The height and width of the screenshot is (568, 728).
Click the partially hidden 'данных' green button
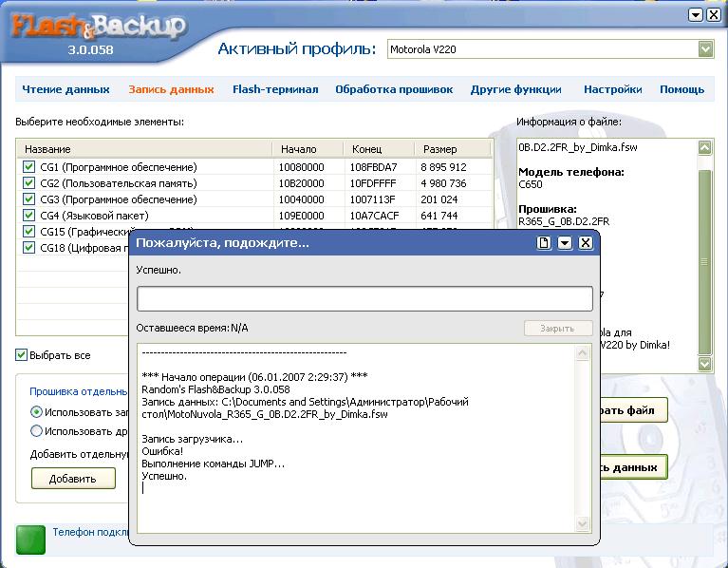tap(633, 467)
